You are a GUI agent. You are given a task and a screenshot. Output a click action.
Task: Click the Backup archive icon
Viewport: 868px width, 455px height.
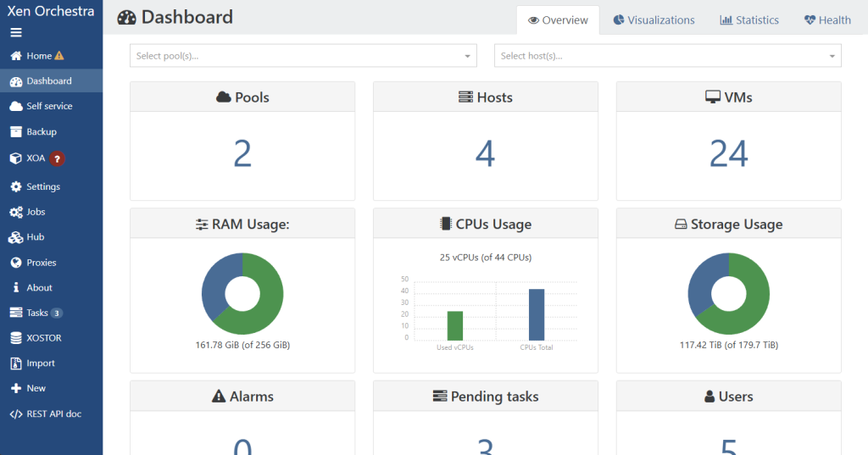(16, 132)
